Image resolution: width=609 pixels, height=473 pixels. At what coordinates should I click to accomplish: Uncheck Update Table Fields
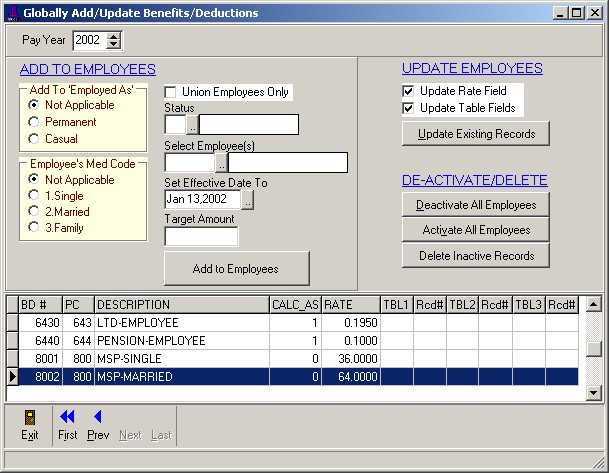coord(408,108)
